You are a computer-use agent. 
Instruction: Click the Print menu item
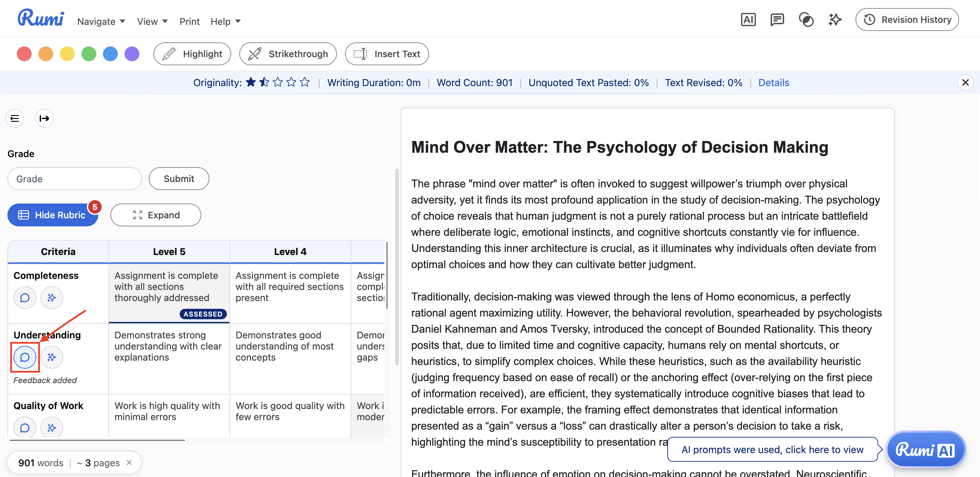pyautogui.click(x=189, y=22)
